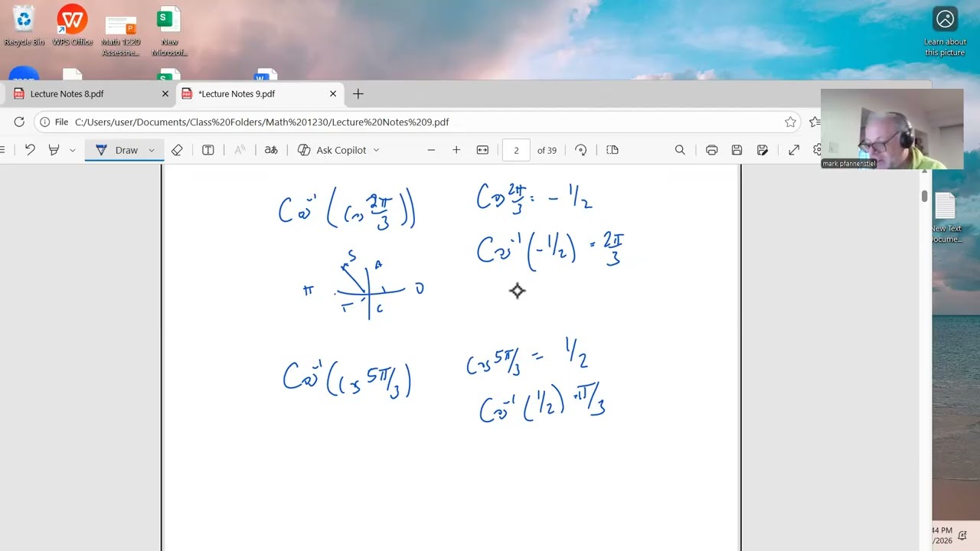Enter full screen mode
This screenshot has height=551, width=980.
click(x=794, y=150)
